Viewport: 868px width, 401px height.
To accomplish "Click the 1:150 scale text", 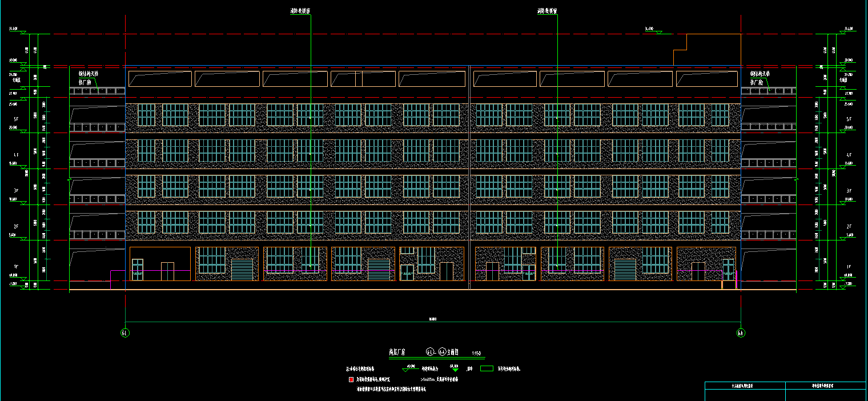I will [x=476, y=354].
